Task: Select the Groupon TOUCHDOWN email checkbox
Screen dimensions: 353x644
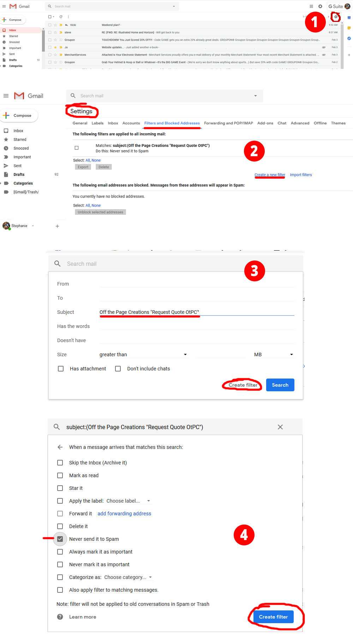Action: click(x=50, y=40)
